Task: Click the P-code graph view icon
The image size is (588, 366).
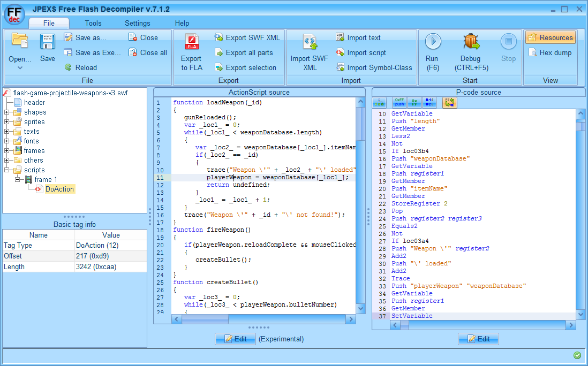Action: coord(379,103)
